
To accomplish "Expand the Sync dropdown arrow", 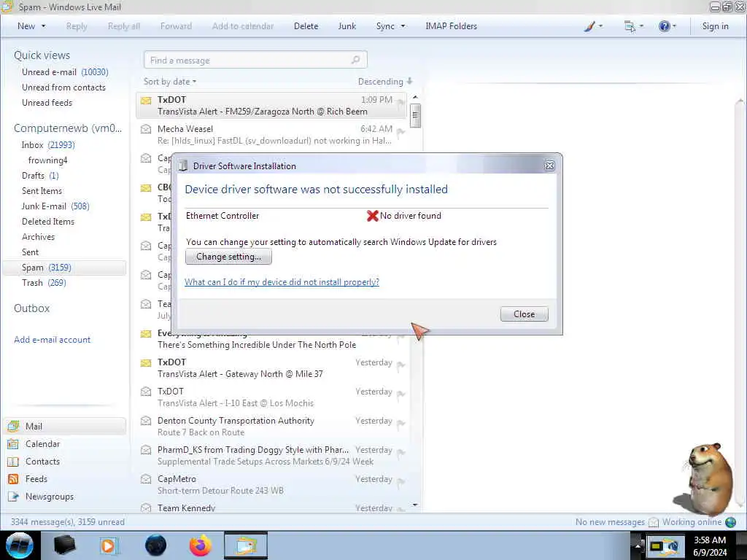I will 403,26.
